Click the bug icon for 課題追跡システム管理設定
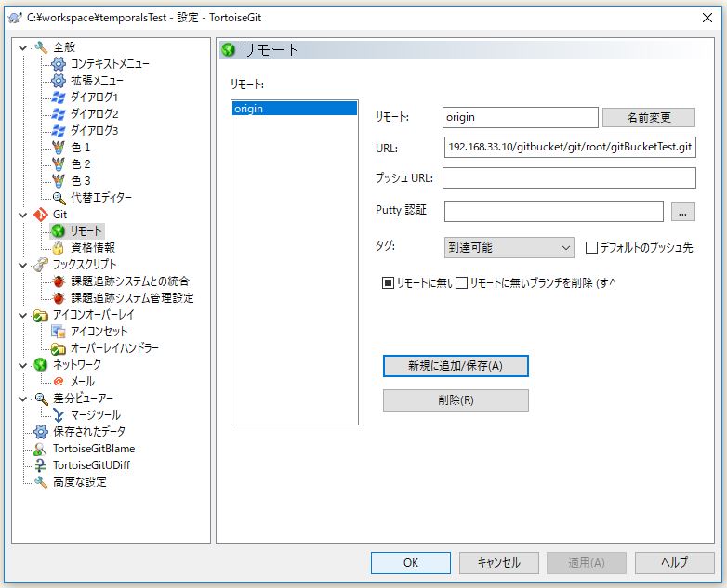Image resolution: width=727 pixels, height=588 pixels. click(59, 298)
